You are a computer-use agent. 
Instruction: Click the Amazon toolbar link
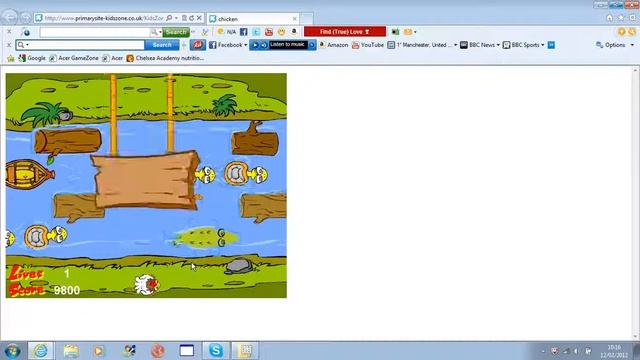tap(333, 45)
